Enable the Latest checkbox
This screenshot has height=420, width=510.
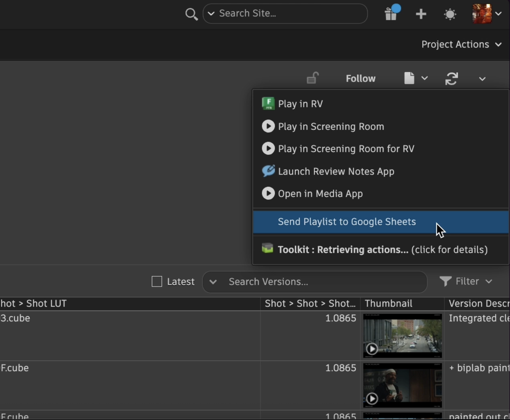[157, 281]
